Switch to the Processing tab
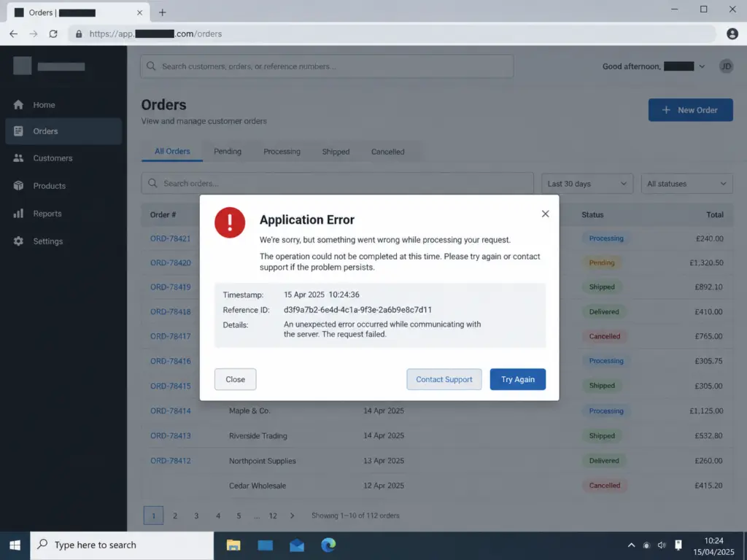Screen dimensions: 747x560 tap(282, 152)
